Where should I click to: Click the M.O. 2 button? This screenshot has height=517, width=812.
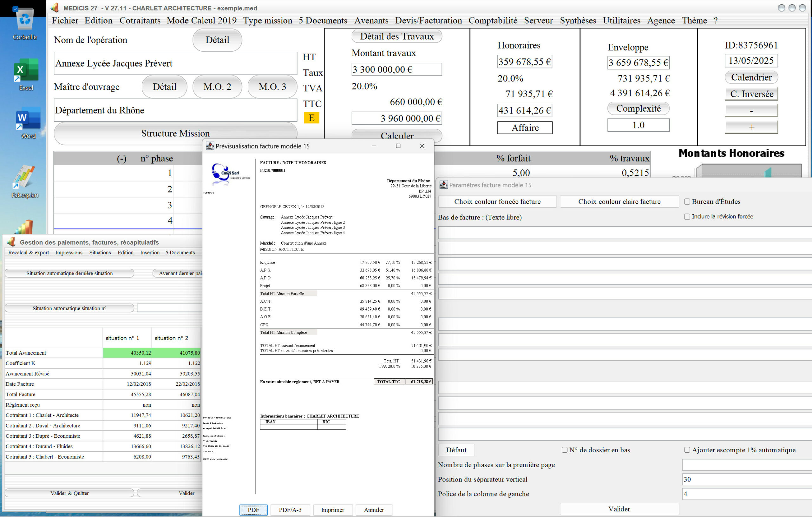tap(217, 87)
